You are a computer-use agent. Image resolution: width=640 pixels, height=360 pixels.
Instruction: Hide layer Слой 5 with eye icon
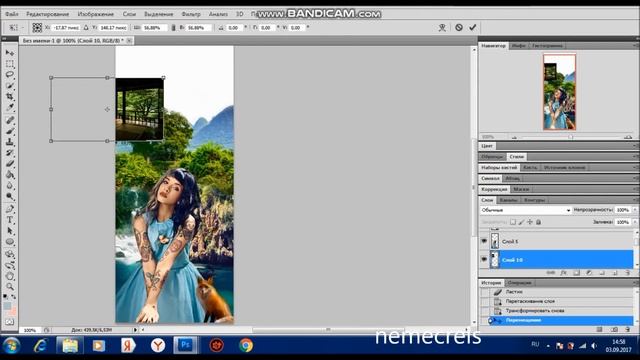(x=484, y=241)
